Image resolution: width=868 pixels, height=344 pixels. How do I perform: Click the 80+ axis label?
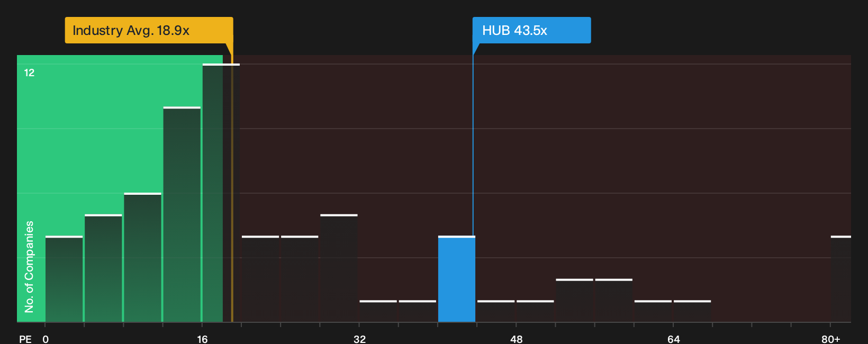(x=831, y=339)
